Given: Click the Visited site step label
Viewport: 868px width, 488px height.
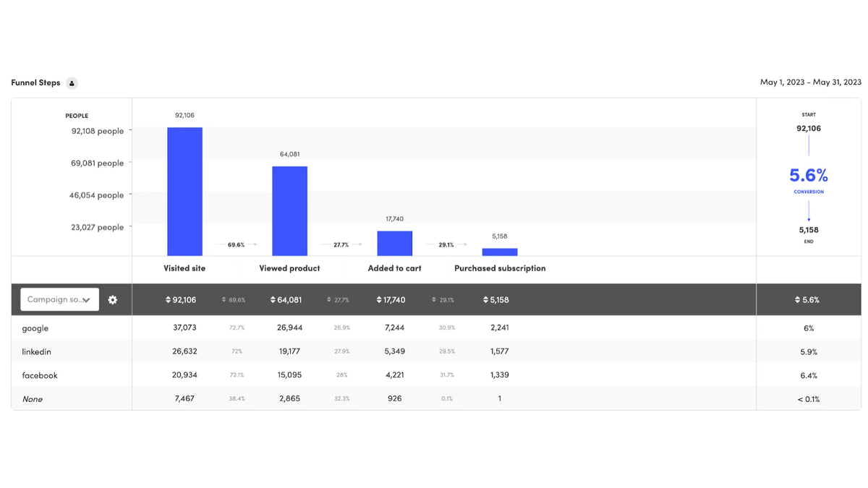Looking at the screenshot, I should pyautogui.click(x=184, y=268).
